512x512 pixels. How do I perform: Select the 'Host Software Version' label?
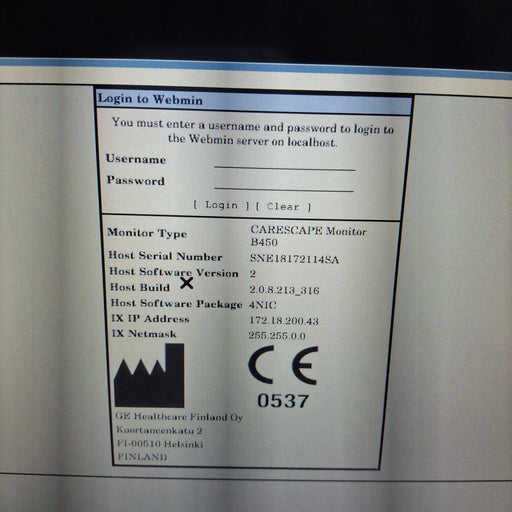tap(174, 272)
